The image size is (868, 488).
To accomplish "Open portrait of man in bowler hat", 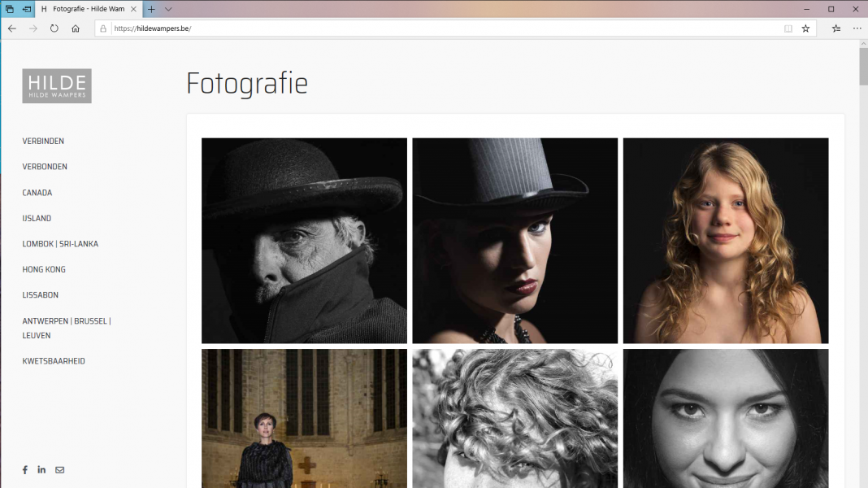I will 305,241.
